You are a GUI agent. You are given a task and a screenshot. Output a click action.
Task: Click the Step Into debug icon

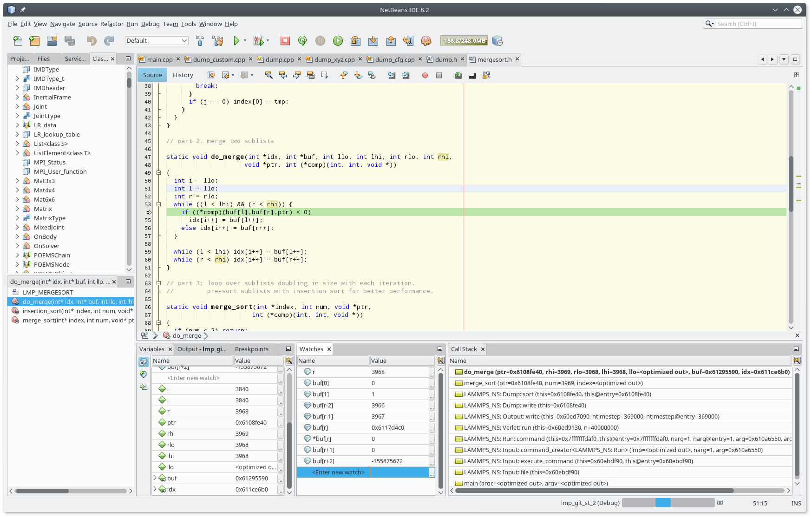pos(373,41)
